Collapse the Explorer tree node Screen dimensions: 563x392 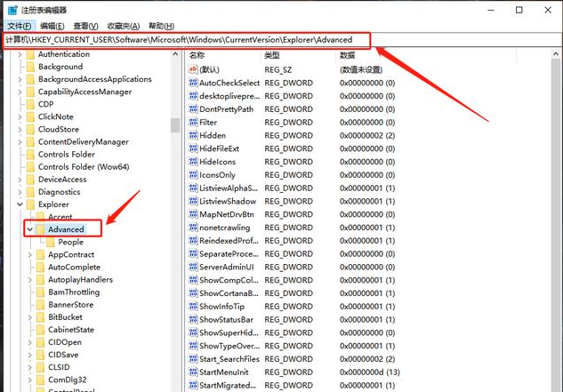click(x=20, y=204)
